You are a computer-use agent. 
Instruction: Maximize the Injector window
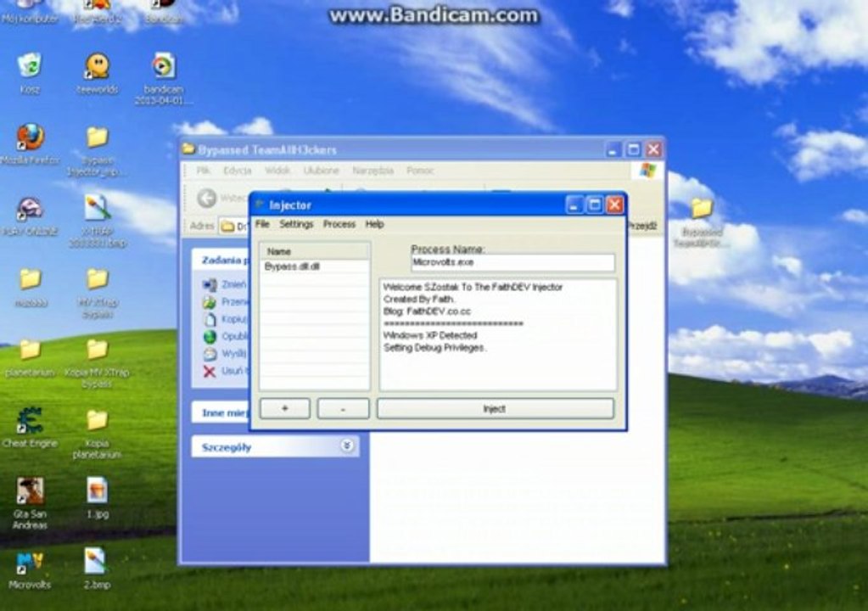tap(595, 205)
